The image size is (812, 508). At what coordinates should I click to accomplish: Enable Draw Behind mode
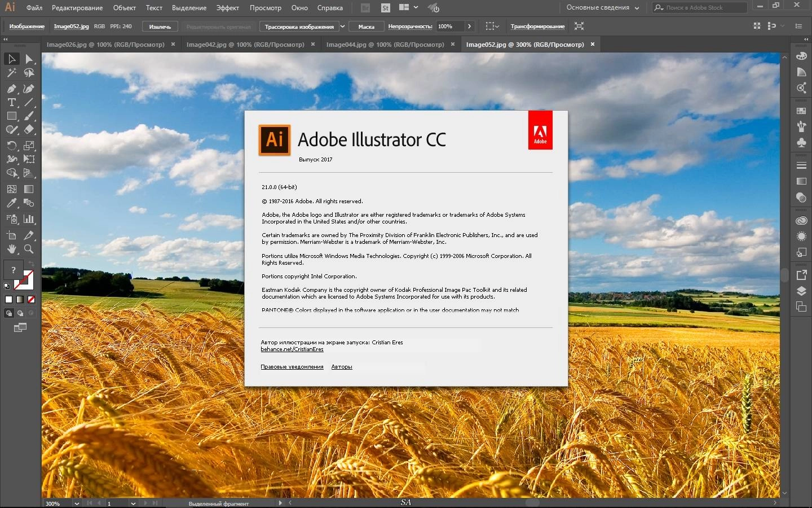(20, 313)
